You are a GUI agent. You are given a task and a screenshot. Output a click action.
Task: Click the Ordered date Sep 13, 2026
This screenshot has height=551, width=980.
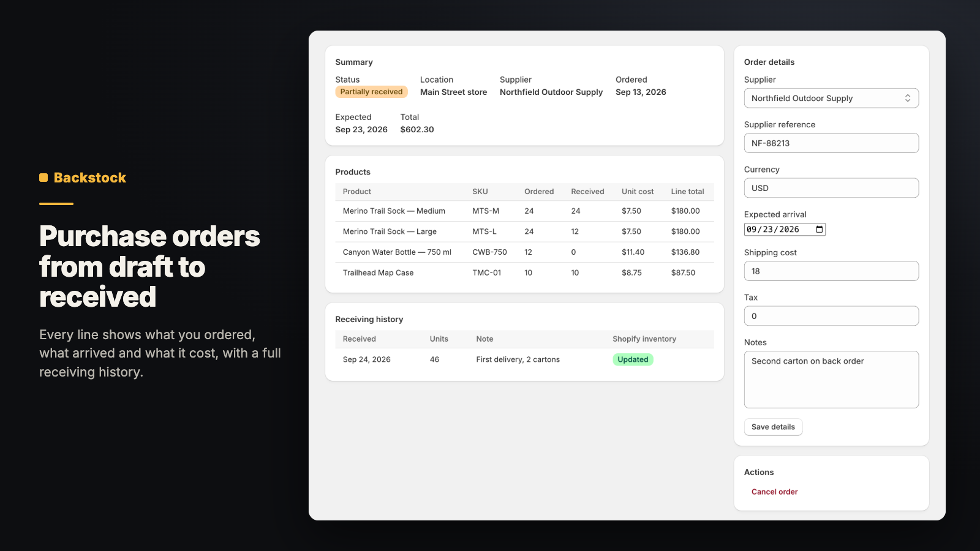click(641, 92)
